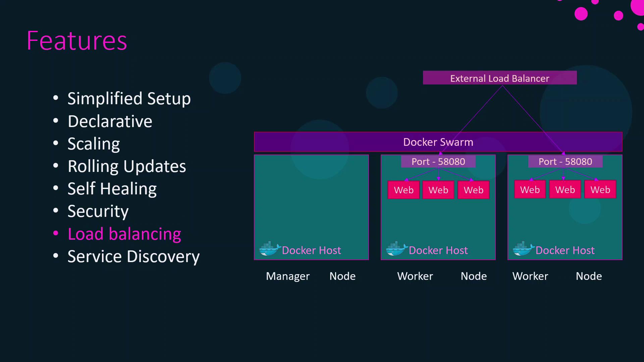644x362 pixels.
Task: Click the Scaling bullet item
Action: point(94,144)
